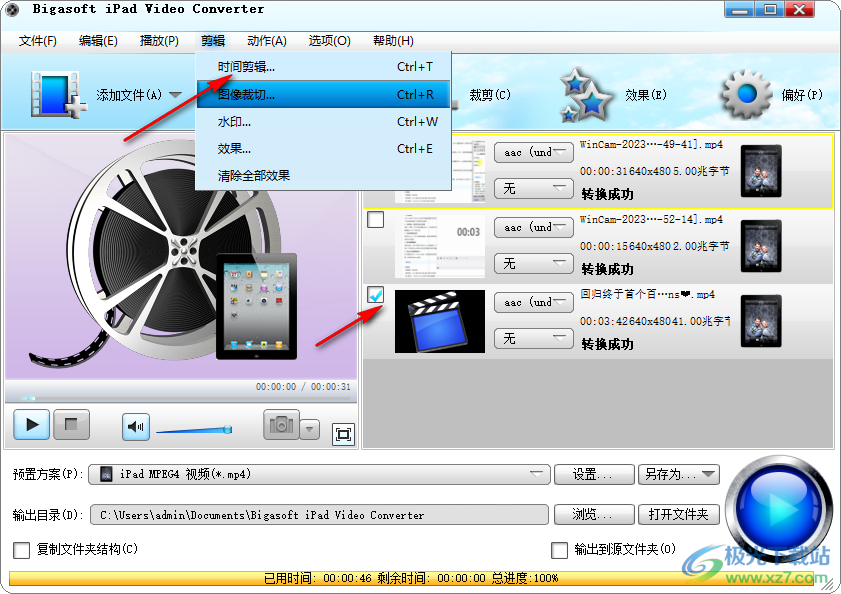The width and height of the screenshot is (841, 594).
Task: Toggle full screen preview
Action: point(343,434)
